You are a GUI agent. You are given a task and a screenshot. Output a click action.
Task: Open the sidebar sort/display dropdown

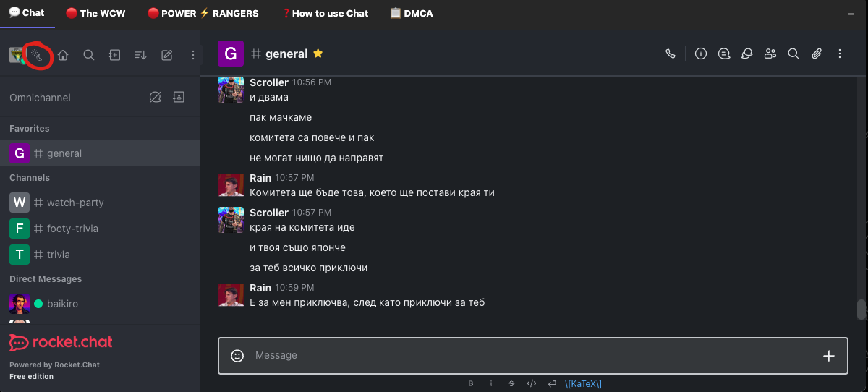[140, 55]
